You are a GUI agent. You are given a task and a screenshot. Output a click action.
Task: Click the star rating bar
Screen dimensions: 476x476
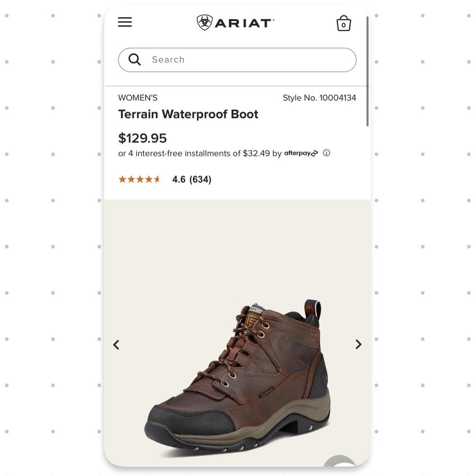coord(139,179)
